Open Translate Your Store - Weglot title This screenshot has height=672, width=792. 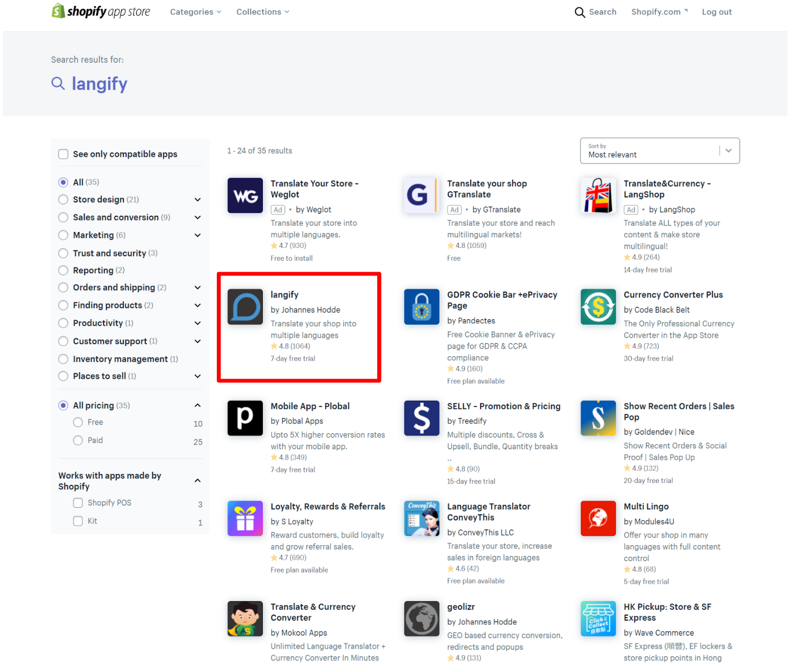314,189
